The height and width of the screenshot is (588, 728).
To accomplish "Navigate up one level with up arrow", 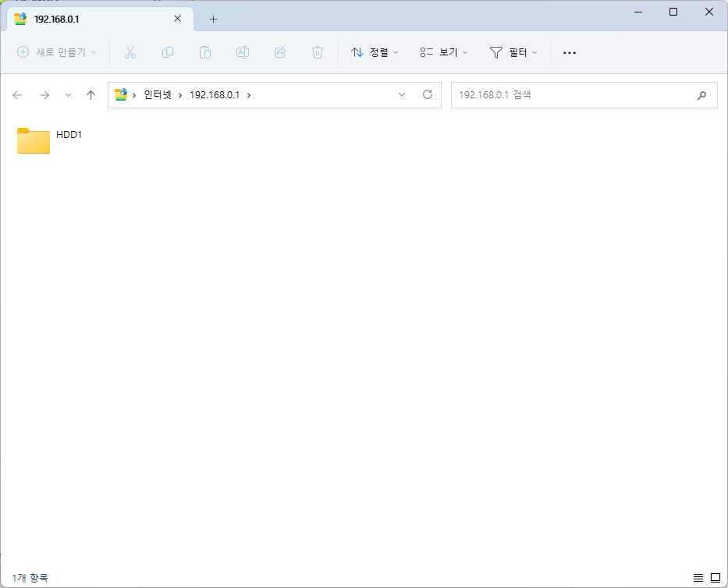I will pos(91,94).
